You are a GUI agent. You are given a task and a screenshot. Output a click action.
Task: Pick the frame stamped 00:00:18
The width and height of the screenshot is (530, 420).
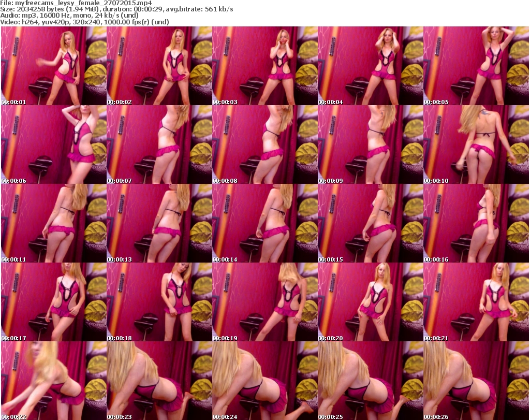click(x=159, y=302)
